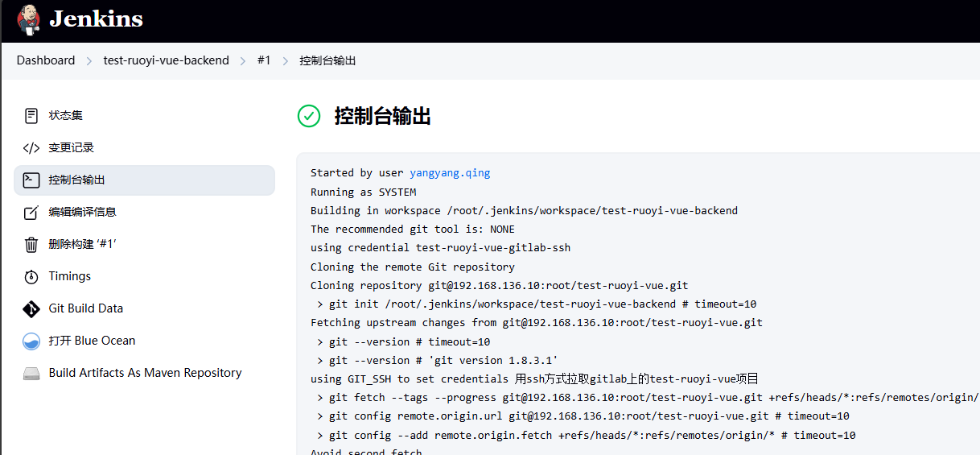Click the Timings stopwatch icon

tap(31, 276)
